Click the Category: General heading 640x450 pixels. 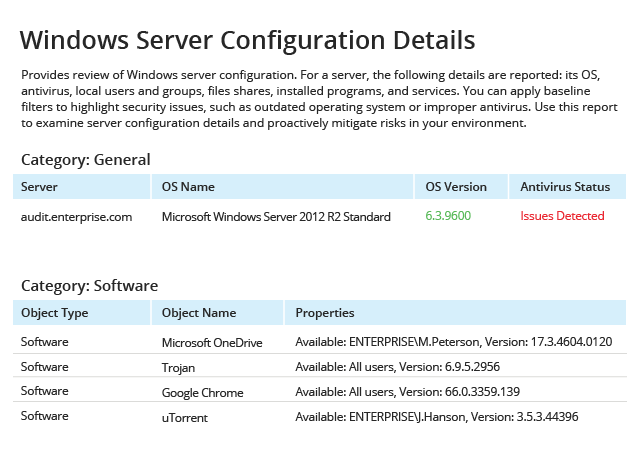click(x=86, y=159)
